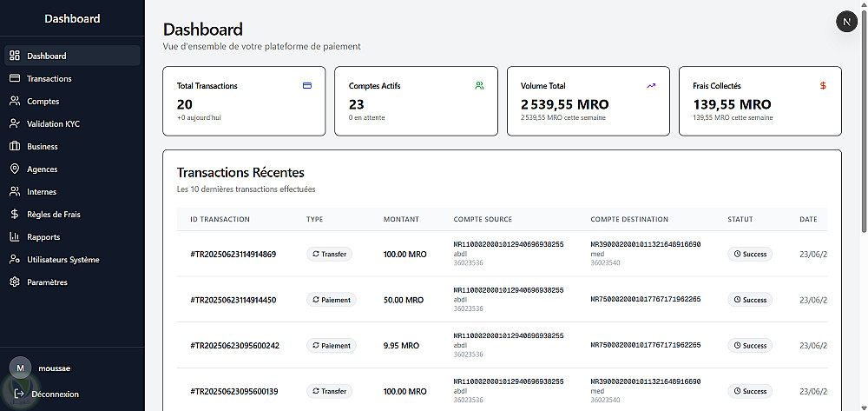Open the Internes section
Viewport: 868px width, 411px height.
coord(42,192)
